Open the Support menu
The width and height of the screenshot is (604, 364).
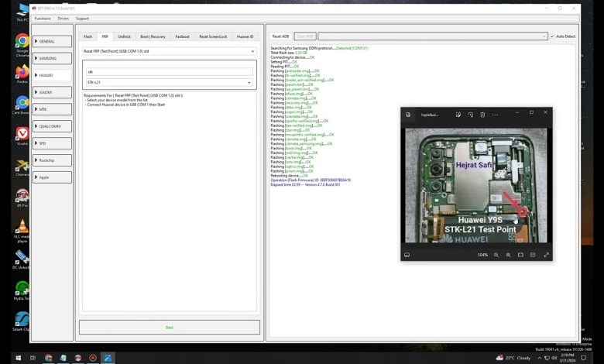pyautogui.click(x=82, y=19)
